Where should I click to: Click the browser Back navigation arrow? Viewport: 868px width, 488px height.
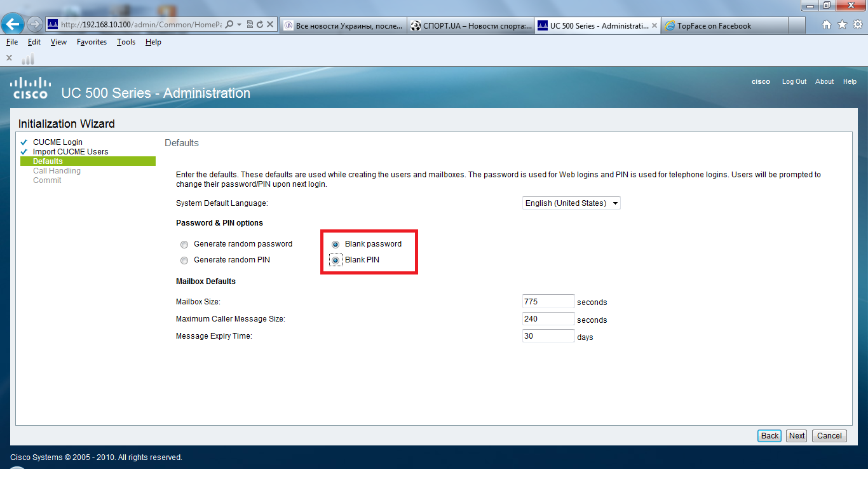(13, 24)
